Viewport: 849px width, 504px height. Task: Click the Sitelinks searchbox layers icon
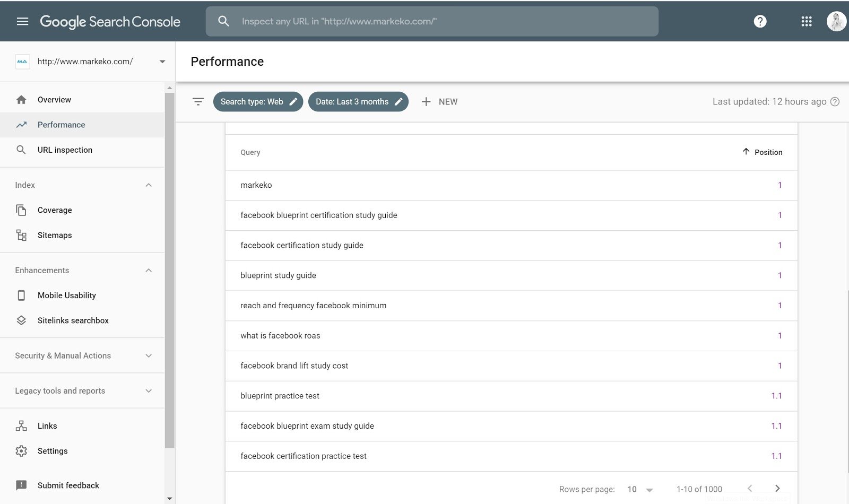tap(21, 320)
